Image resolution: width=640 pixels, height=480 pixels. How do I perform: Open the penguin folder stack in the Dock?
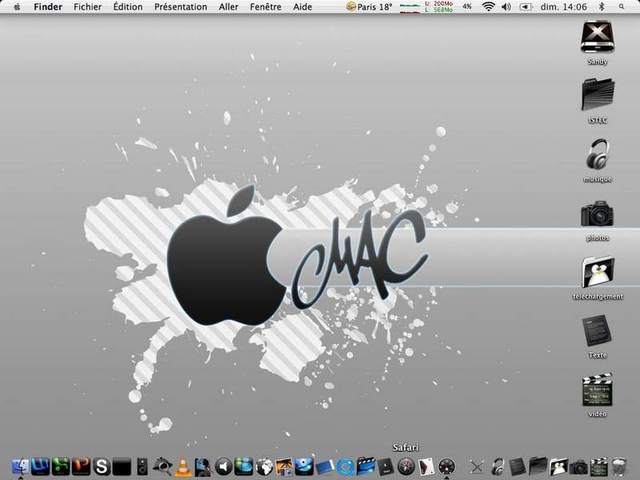558,467
